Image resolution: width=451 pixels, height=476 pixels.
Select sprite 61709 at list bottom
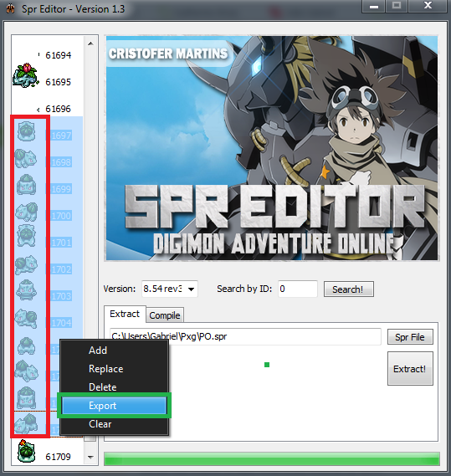click(x=26, y=451)
